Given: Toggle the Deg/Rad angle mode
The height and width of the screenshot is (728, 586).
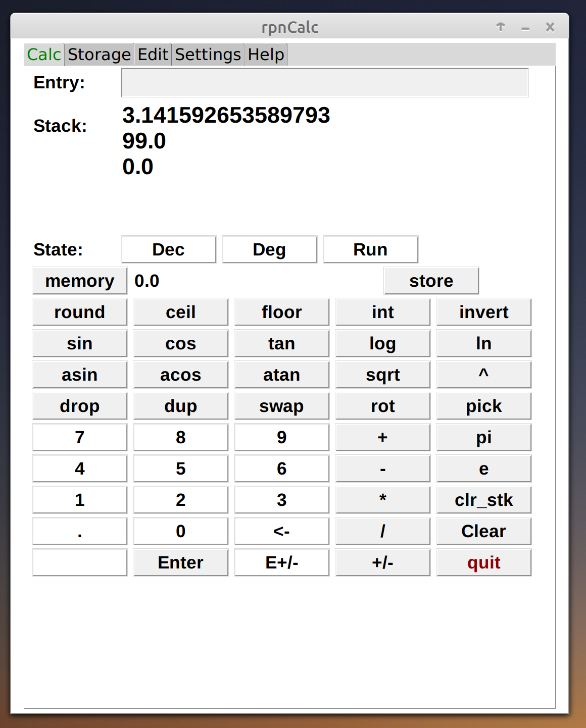Looking at the screenshot, I should [269, 249].
